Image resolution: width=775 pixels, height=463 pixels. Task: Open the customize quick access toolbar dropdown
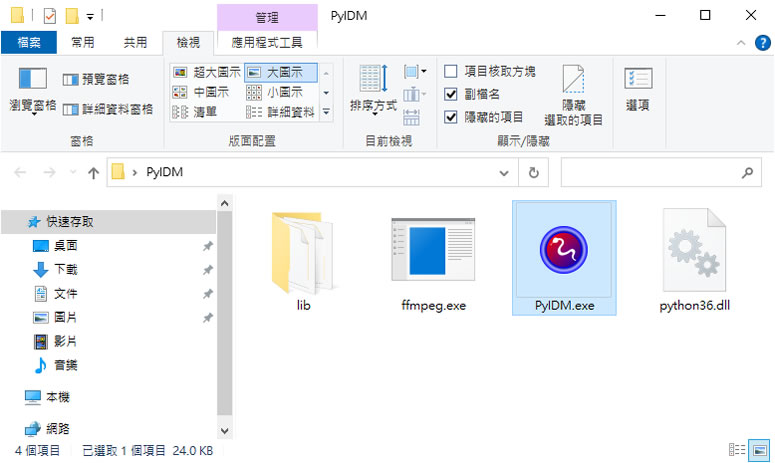pos(90,17)
